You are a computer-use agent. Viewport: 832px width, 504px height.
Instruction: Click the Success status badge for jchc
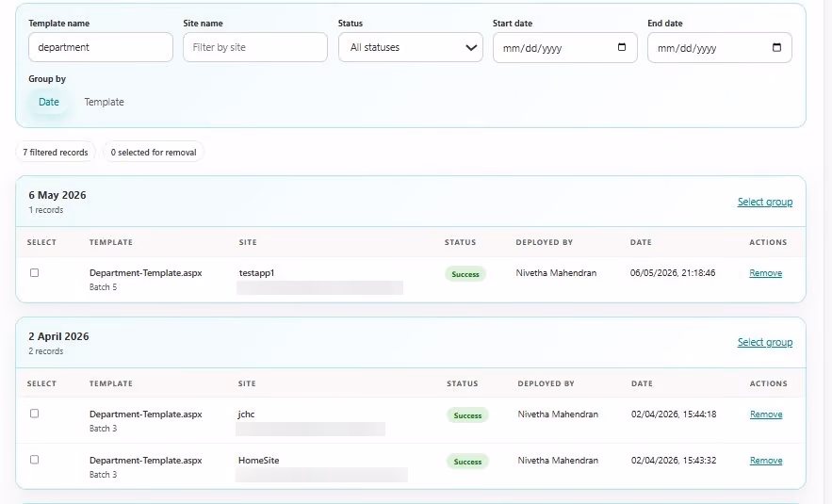click(467, 415)
